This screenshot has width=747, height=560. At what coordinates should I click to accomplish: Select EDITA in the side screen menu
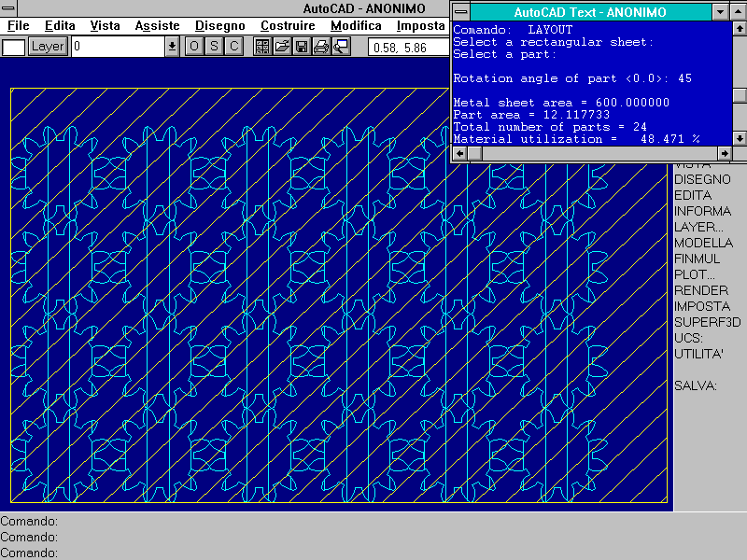click(693, 195)
